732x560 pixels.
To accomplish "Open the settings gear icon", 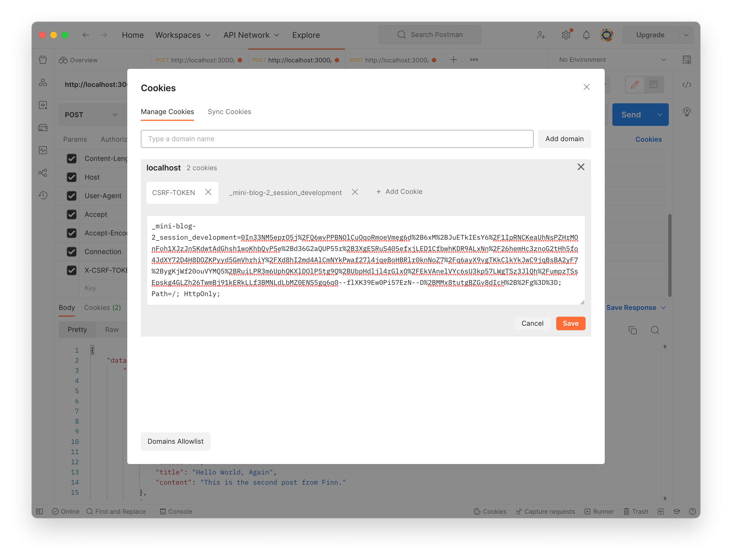I will pos(566,35).
